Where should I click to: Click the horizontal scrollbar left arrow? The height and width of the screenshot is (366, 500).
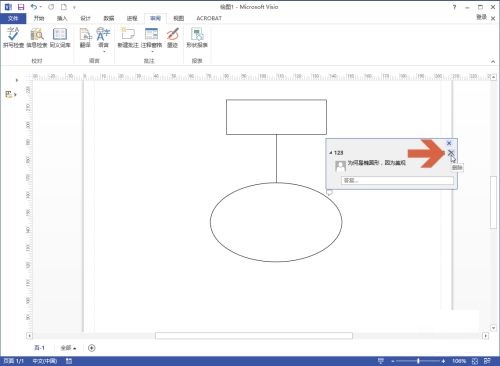click(29, 336)
